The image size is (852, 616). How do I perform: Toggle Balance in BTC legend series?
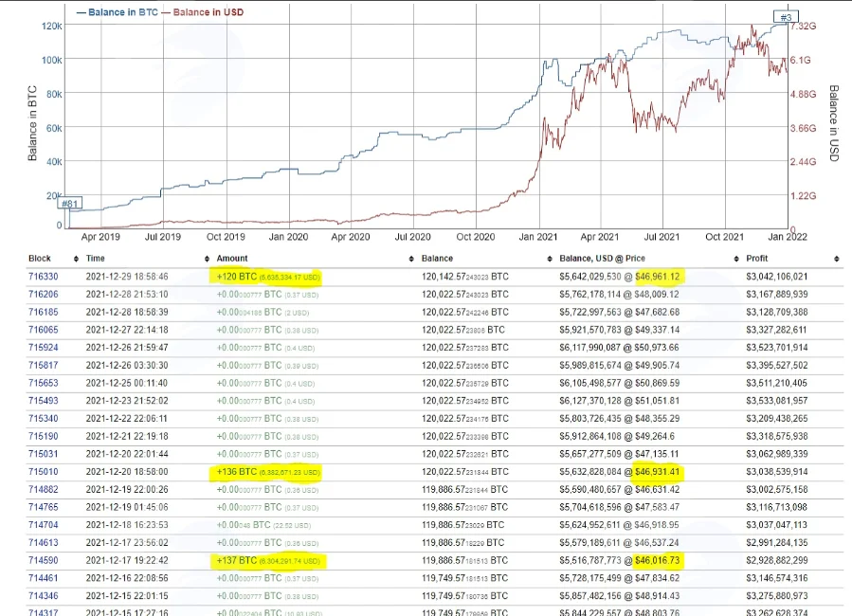(118, 12)
